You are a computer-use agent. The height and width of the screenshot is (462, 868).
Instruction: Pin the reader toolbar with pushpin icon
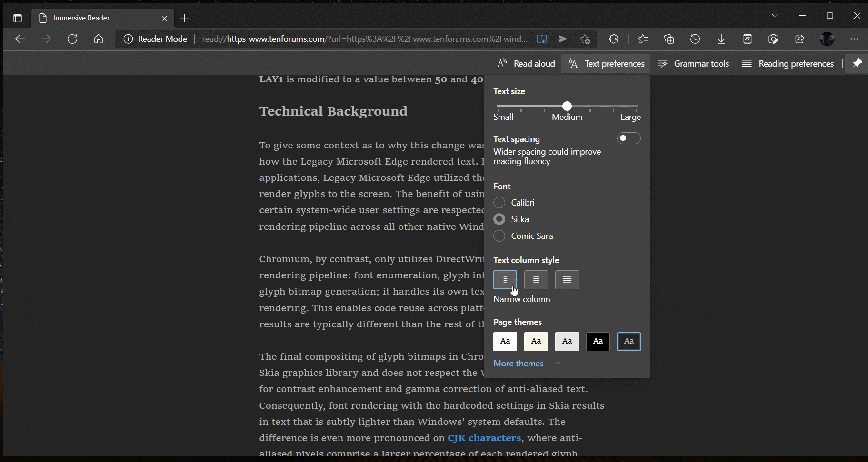(x=857, y=63)
